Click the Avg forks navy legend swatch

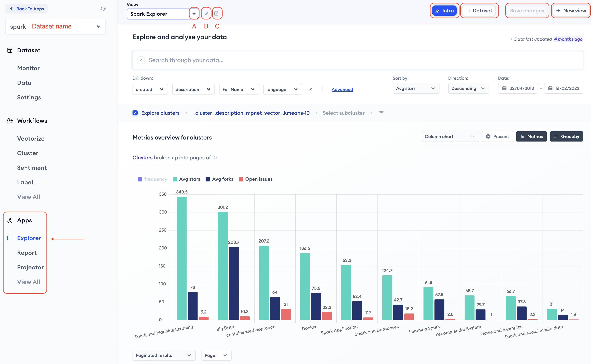pos(208,179)
